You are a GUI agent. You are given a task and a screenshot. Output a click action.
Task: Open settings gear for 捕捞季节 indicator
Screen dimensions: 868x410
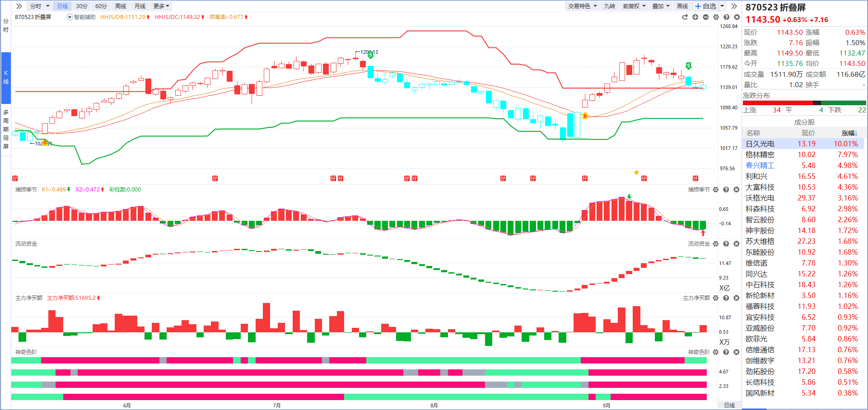715,190
